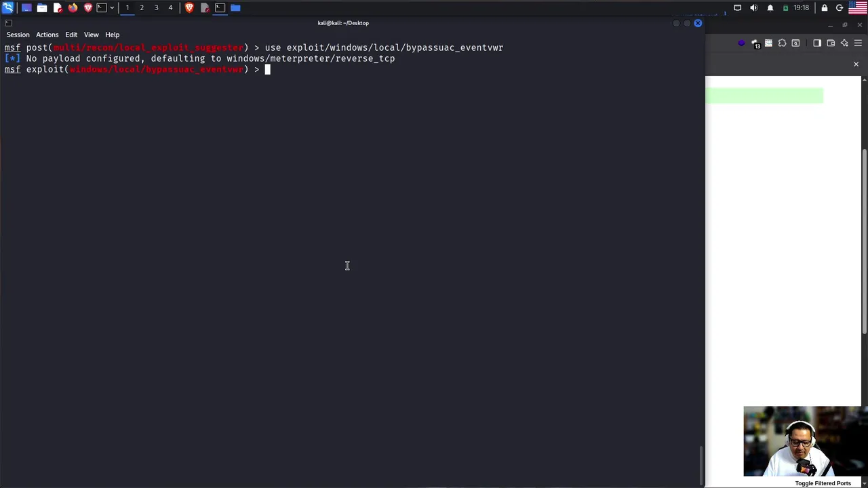Open the display settings tray icon
Image resolution: width=868 pixels, height=488 pixels.
(x=738, y=7)
